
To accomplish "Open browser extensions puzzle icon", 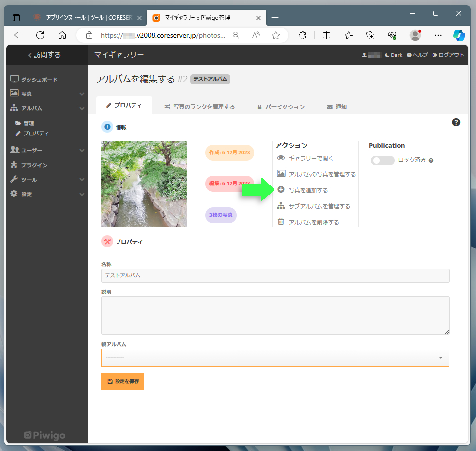I will 302,35.
